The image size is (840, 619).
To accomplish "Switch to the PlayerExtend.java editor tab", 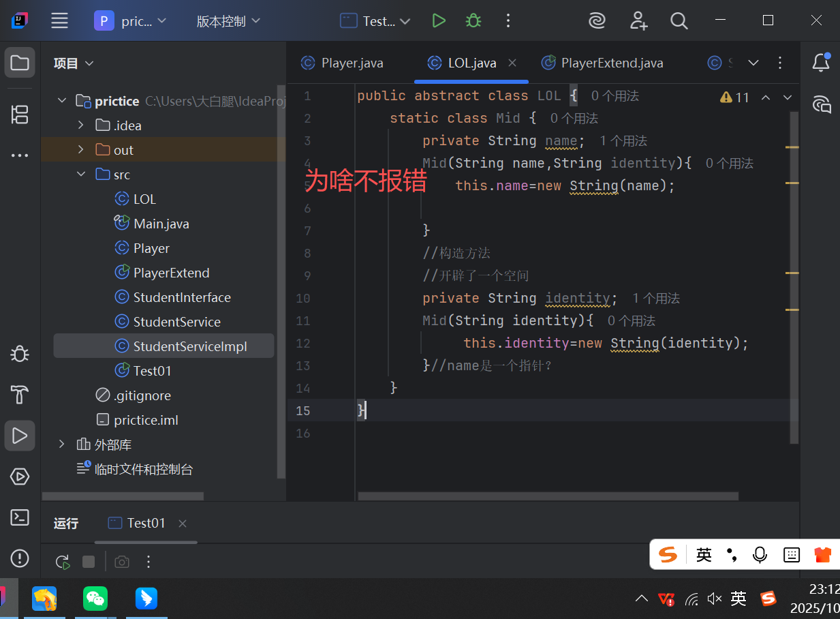I will (602, 63).
